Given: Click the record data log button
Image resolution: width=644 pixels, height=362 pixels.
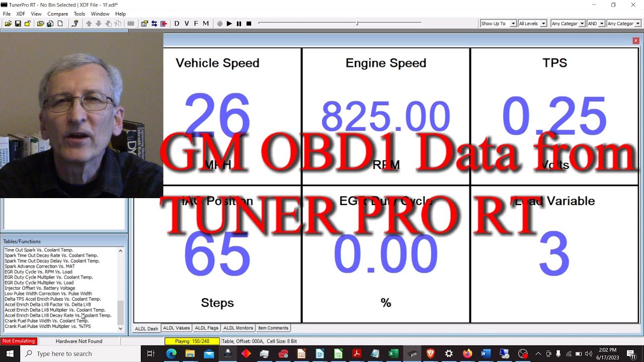Looking at the screenshot, I should tap(220, 24).
